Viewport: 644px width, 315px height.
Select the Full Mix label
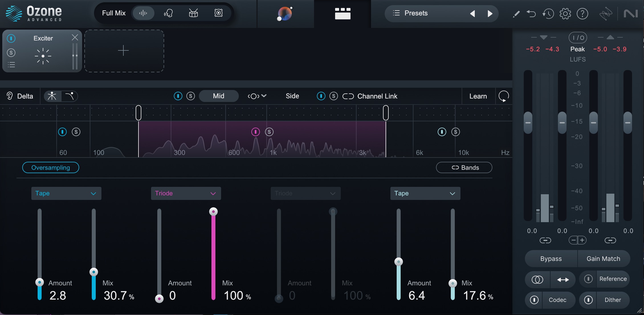114,13
